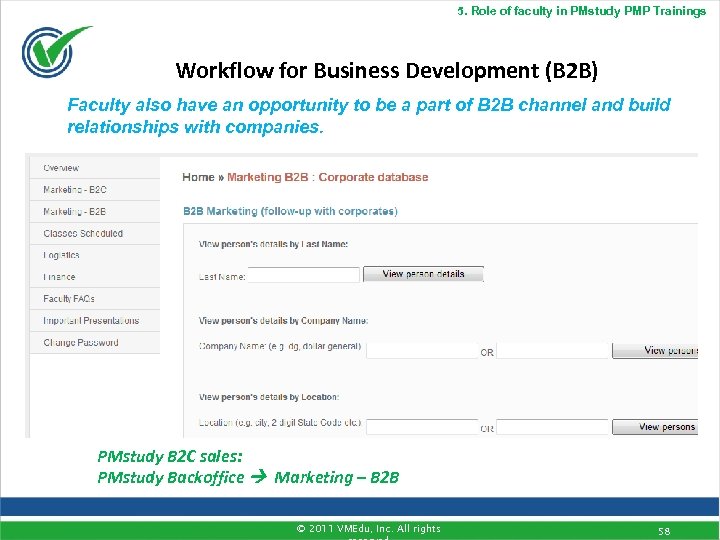This screenshot has height=540, width=720.
Task: Click View persons button in Location row
Action: tap(655, 427)
